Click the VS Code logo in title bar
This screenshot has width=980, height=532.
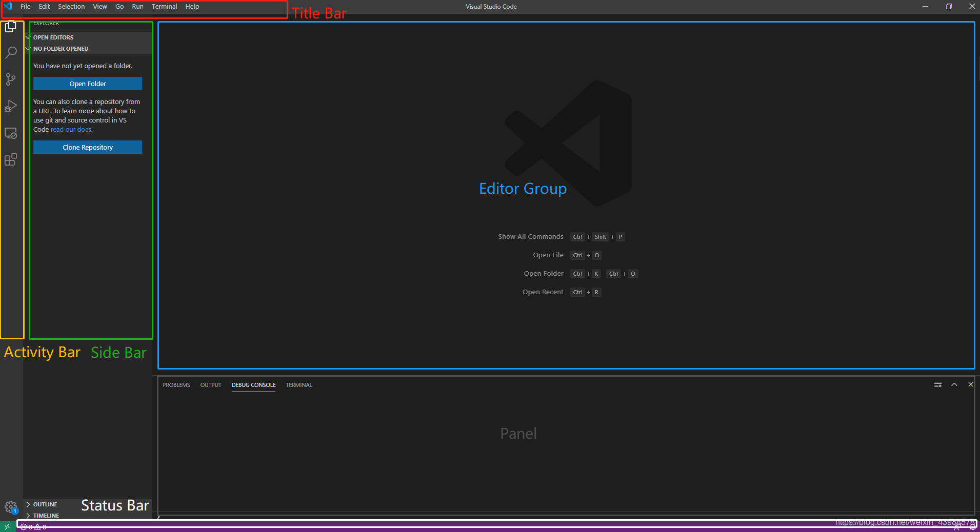[x=8, y=6]
